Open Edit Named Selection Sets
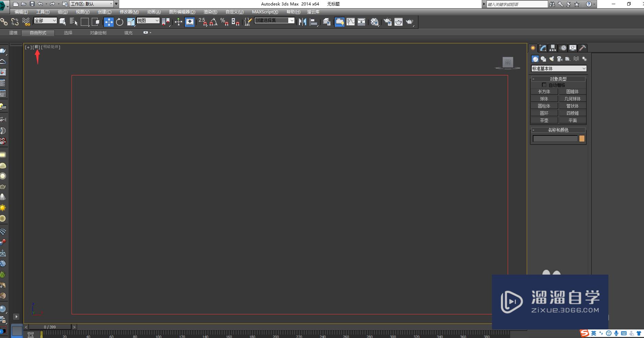644x338 pixels. [x=248, y=22]
